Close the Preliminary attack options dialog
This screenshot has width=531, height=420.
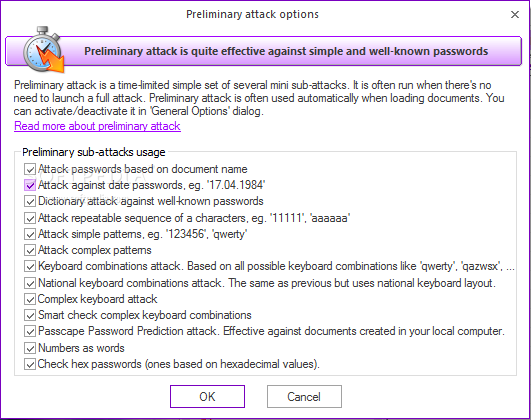[515, 14]
